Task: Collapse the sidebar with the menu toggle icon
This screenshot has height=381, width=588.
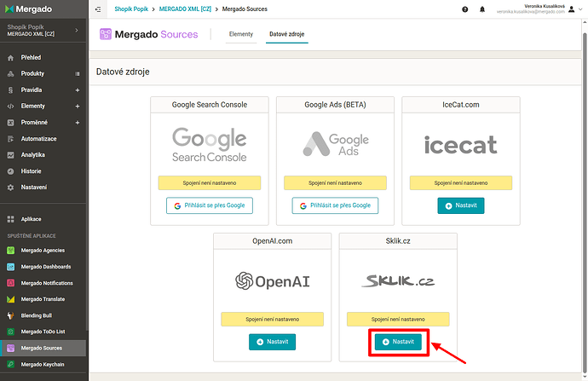Action: [x=98, y=9]
